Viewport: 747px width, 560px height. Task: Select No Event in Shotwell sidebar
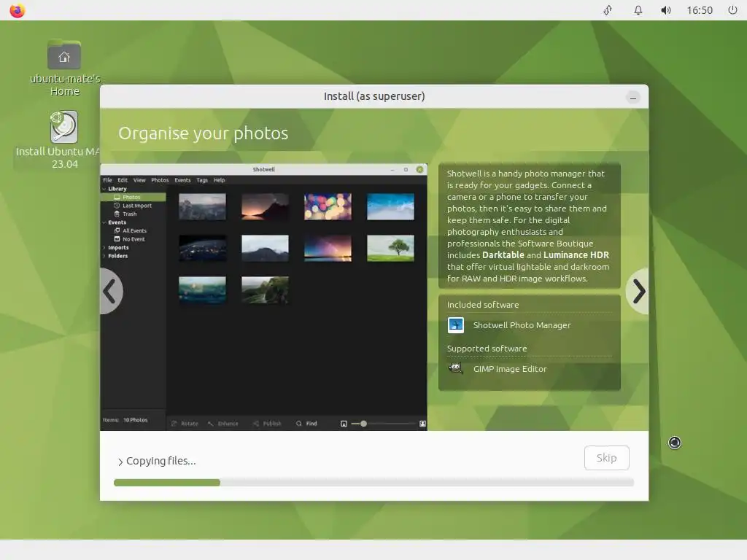click(x=133, y=239)
